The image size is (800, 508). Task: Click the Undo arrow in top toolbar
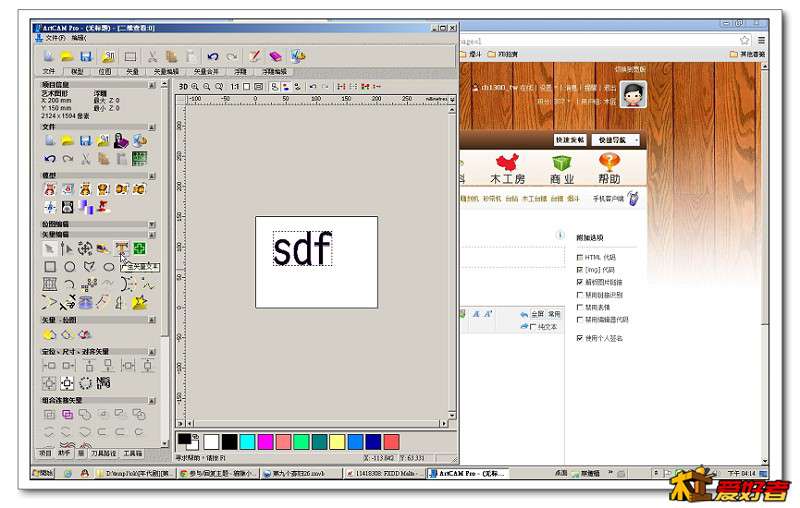pyautogui.click(x=213, y=56)
